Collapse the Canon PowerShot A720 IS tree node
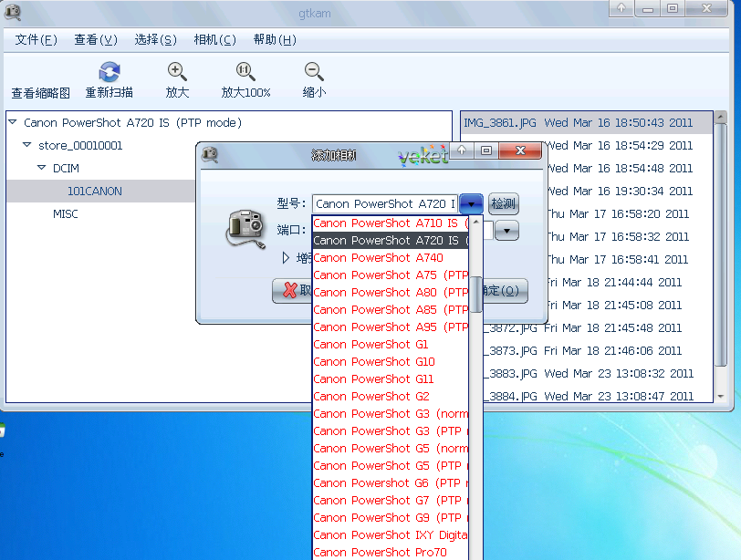Image resolution: width=741 pixels, height=560 pixels. pyautogui.click(x=13, y=122)
